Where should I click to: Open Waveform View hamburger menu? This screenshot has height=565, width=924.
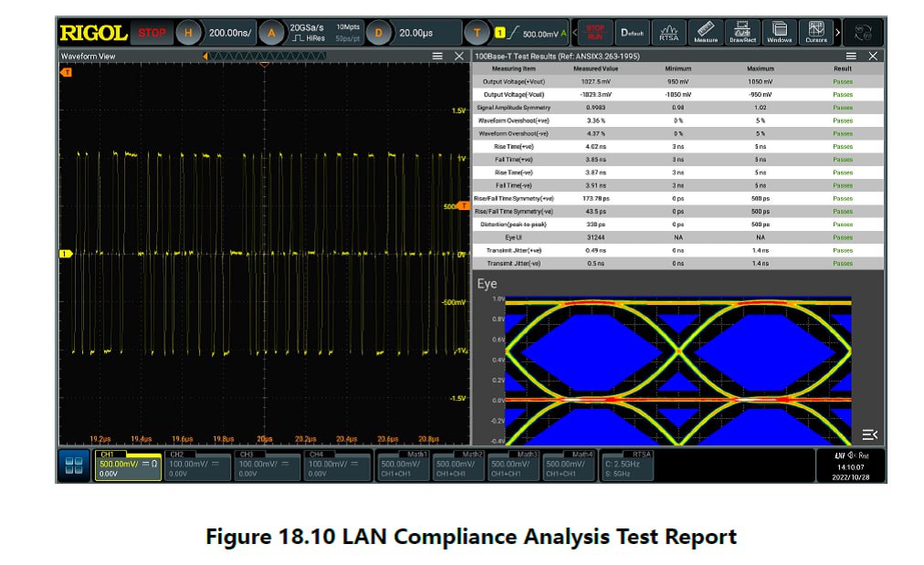tap(437, 57)
